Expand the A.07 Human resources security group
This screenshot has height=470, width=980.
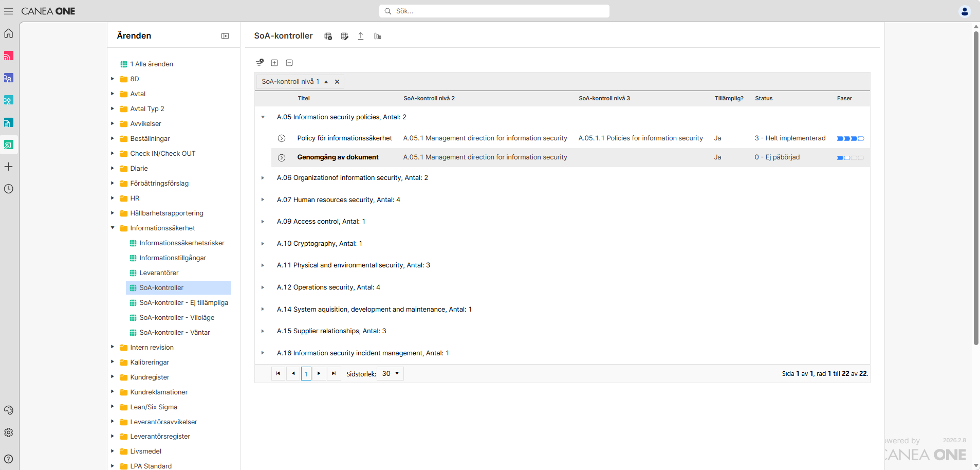[263, 200]
